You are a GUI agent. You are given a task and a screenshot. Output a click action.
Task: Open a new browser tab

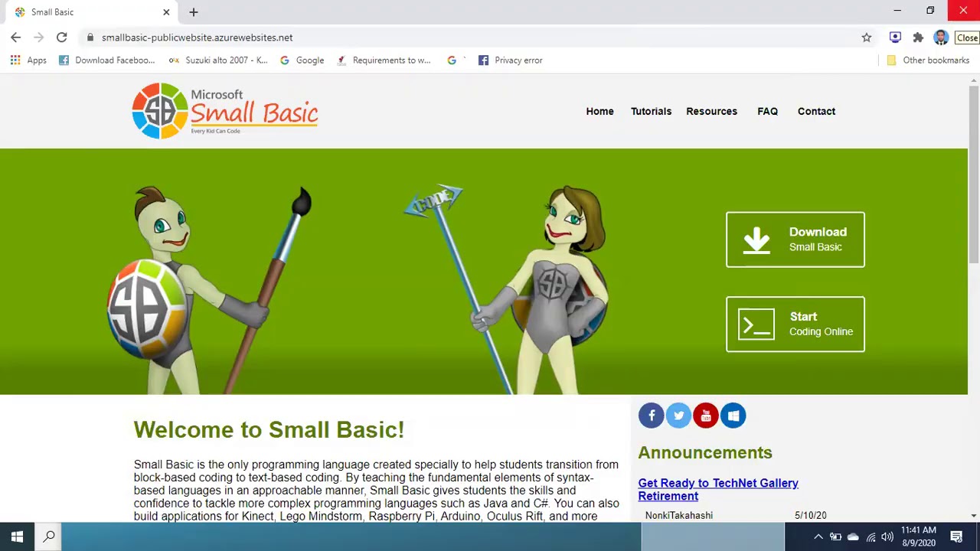(194, 12)
